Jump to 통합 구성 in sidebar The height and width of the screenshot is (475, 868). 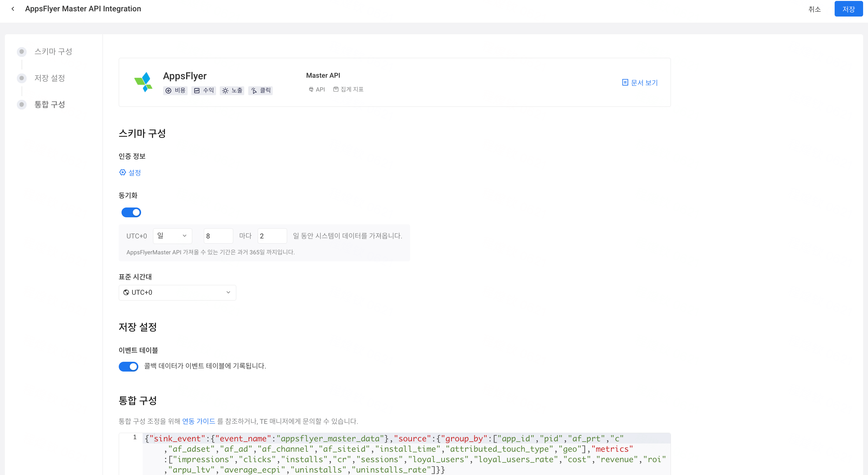point(50,104)
